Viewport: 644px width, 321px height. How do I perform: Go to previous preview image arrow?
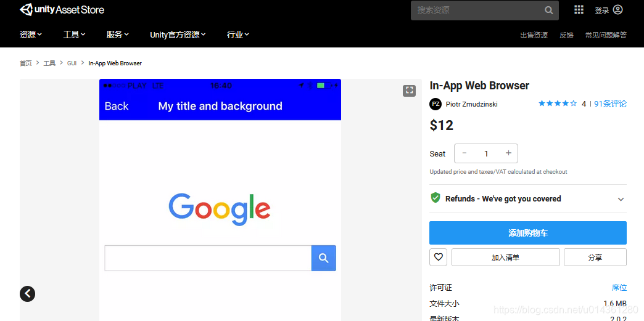pyautogui.click(x=28, y=293)
